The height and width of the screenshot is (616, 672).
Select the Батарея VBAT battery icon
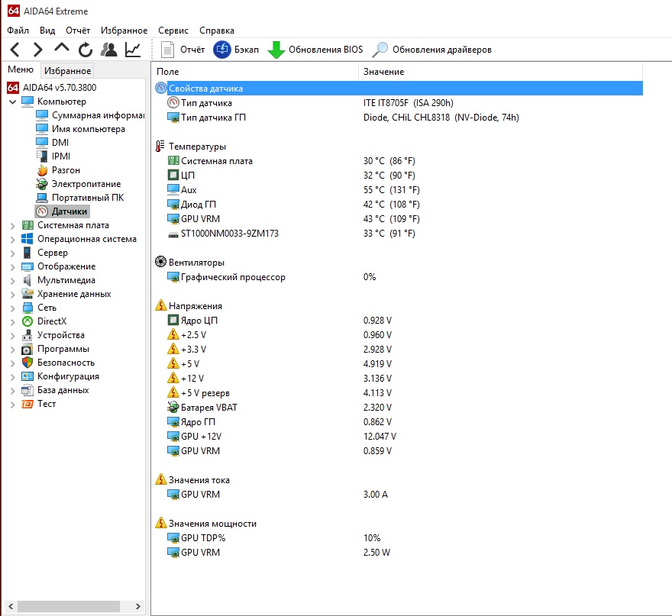click(x=173, y=408)
